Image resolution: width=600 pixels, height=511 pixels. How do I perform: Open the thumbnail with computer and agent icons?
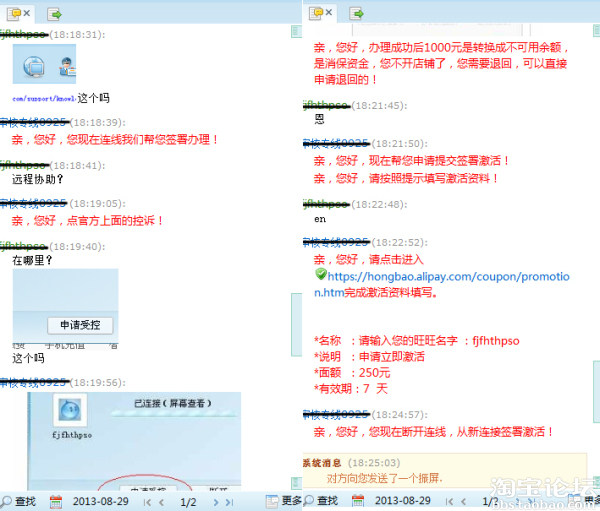coord(44,64)
